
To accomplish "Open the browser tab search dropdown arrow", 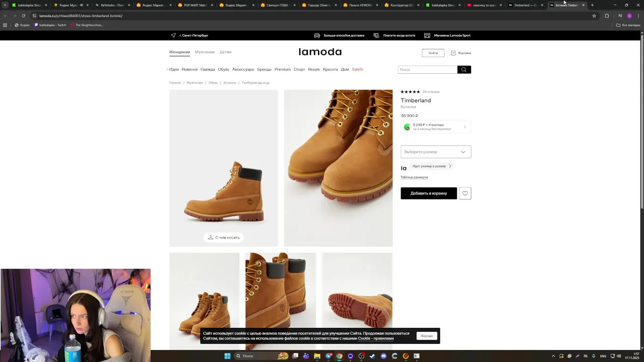I will click(5, 5).
